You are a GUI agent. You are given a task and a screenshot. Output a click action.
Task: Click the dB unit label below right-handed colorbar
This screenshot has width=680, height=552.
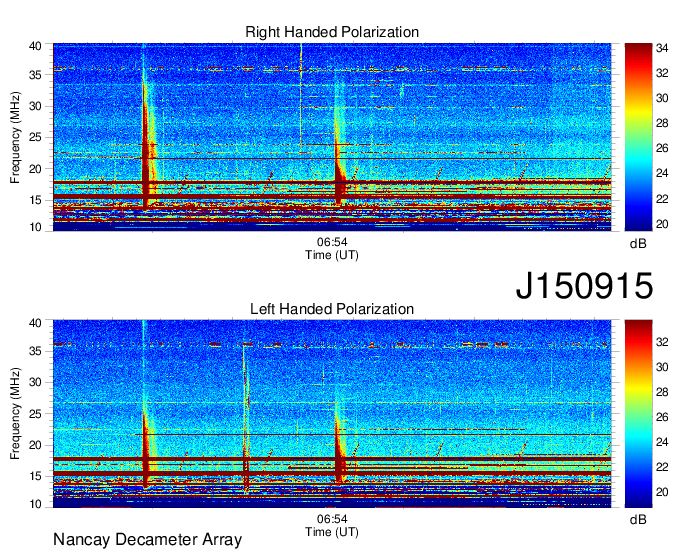click(x=638, y=244)
